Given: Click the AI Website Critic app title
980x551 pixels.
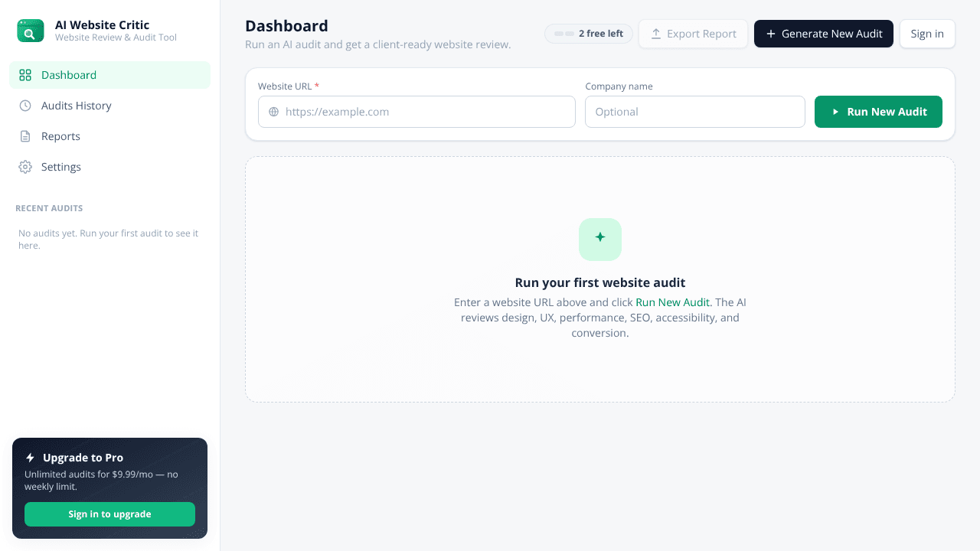Looking at the screenshot, I should pos(103,25).
